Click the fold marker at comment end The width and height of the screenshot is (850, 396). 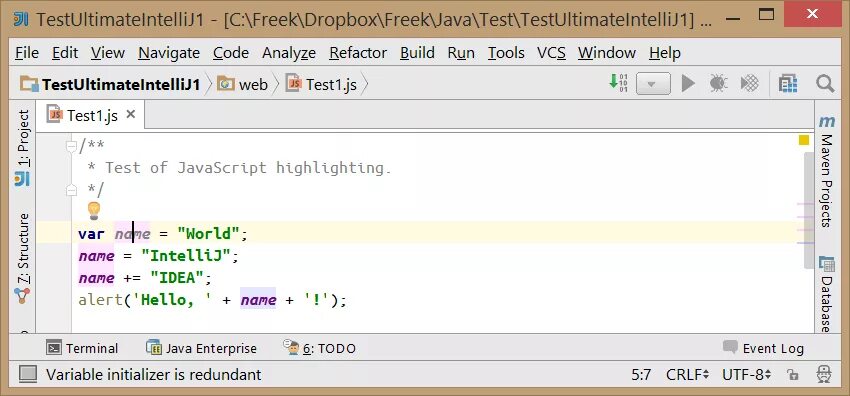[71, 190]
